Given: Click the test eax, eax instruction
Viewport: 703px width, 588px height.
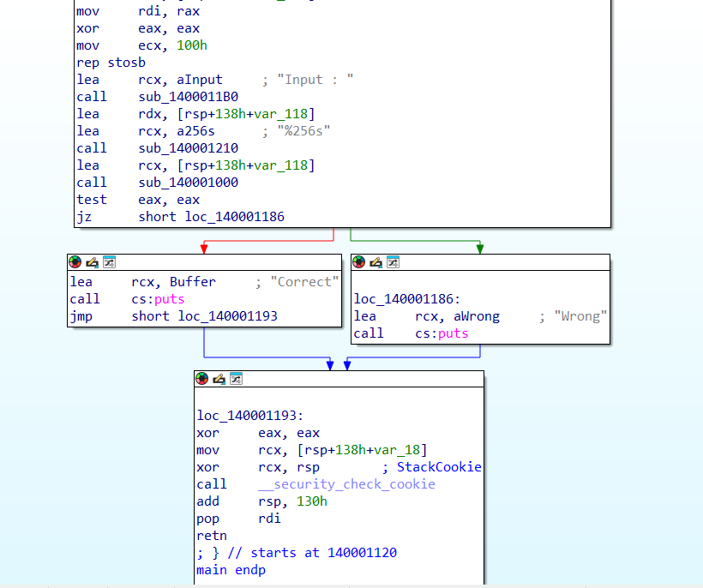Looking at the screenshot, I should tap(138, 200).
